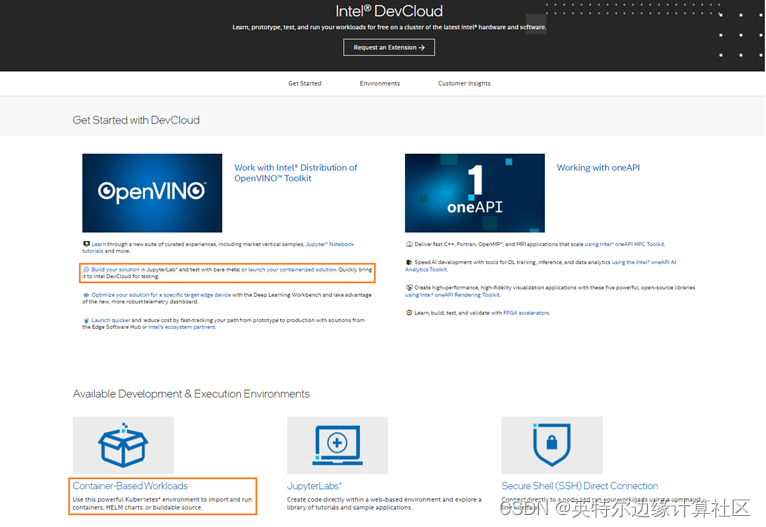This screenshot has width=766, height=527.
Task: Click the Learn link under OpenVINO
Action: pyautogui.click(x=98, y=244)
